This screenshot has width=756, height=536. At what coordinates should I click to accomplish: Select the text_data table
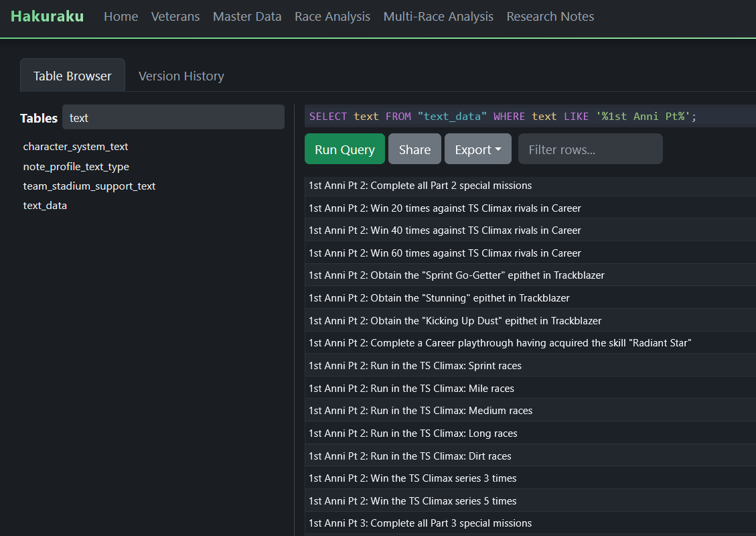45,205
